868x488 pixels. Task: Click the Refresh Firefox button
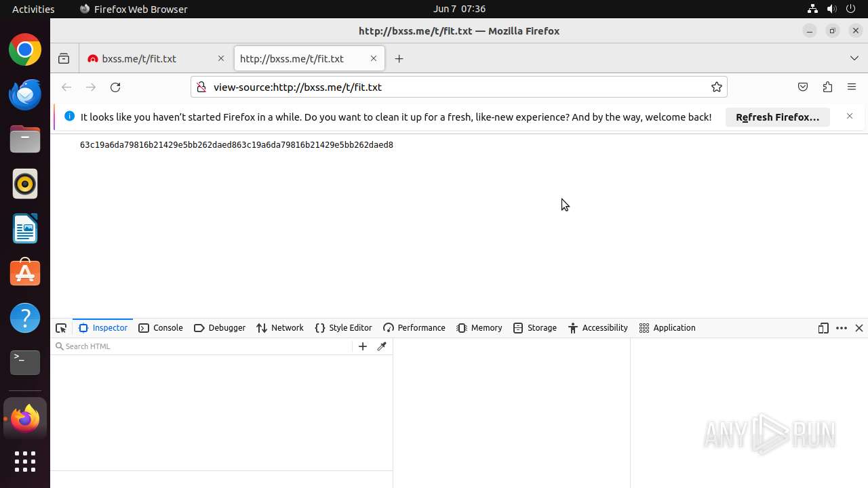pyautogui.click(x=778, y=117)
